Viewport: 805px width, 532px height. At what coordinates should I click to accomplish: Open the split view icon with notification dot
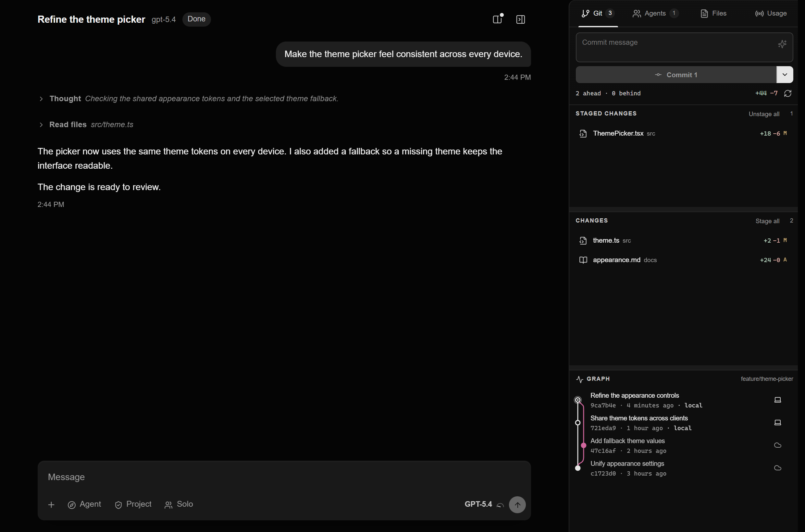(x=498, y=19)
